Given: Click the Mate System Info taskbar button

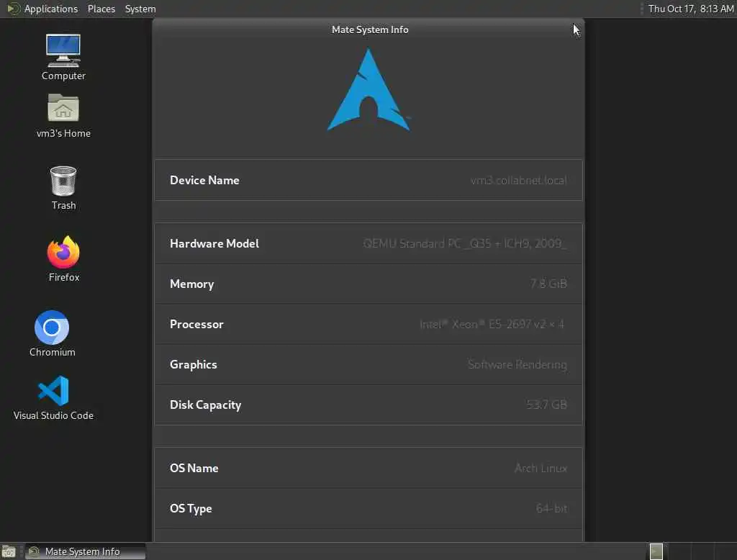Looking at the screenshot, I should (86, 551).
